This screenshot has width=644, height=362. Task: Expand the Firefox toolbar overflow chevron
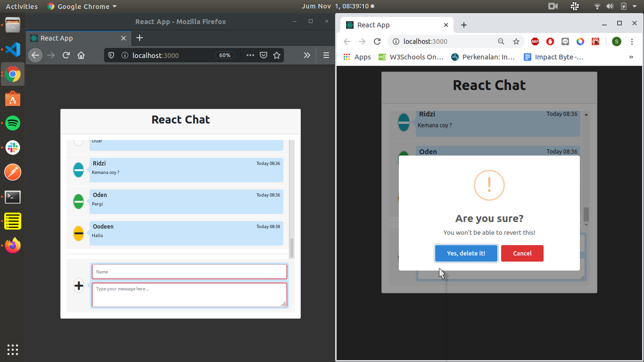(307, 55)
